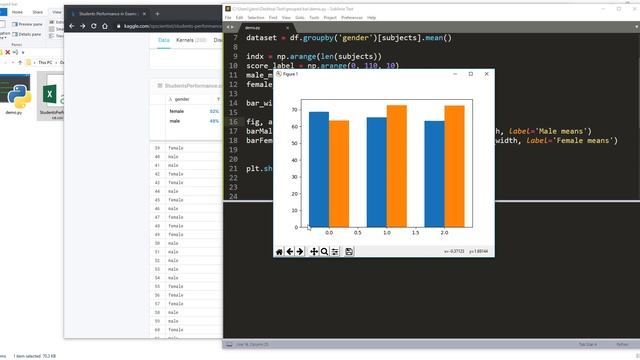Click Sublime Line/Column indicator in status bar
The image size is (640, 360).
[x=252, y=344]
